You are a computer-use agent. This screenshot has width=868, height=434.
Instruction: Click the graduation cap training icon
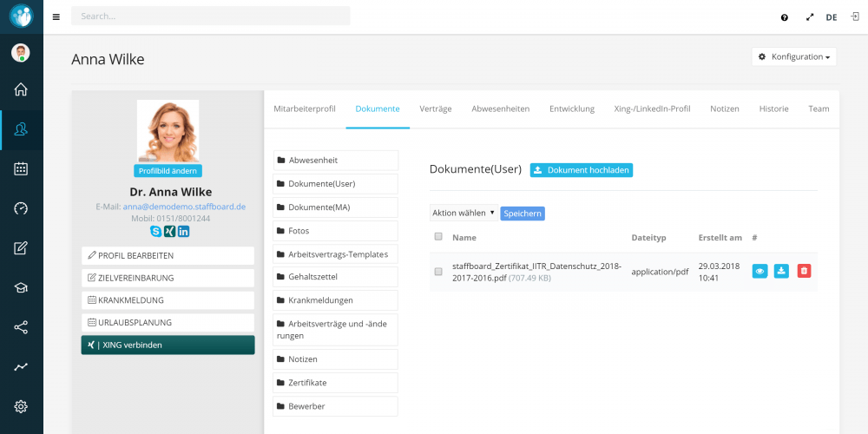click(x=21, y=287)
